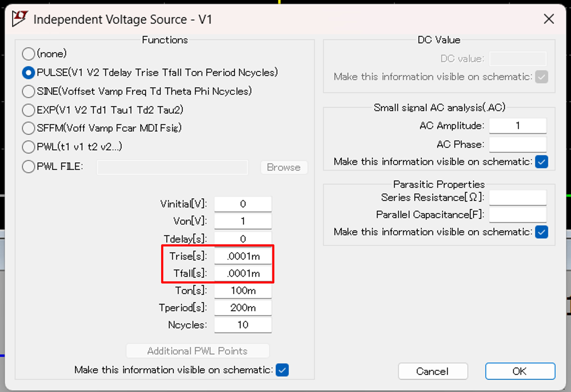The height and width of the screenshot is (392, 571).
Task: Click the AC Phase input field
Action: [518, 145]
